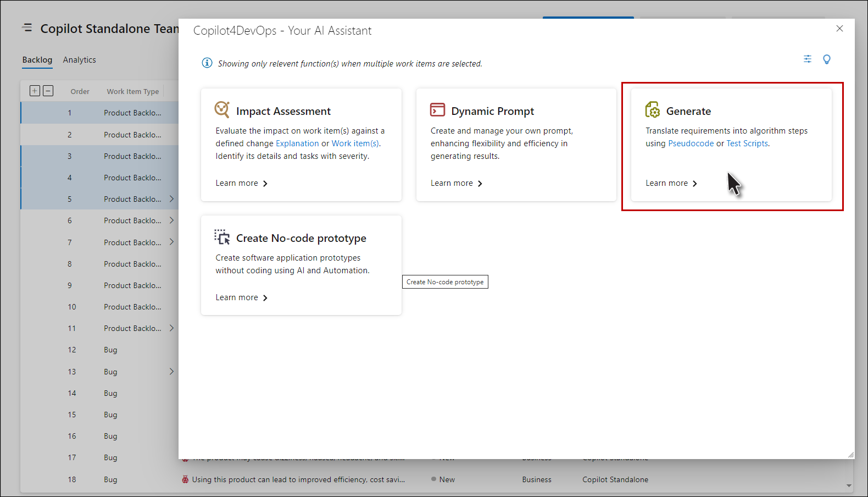Screen dimensions: 868x497
Task: Select backlog row with order 4
Action: pyautogui.click(x=99, y=178)
